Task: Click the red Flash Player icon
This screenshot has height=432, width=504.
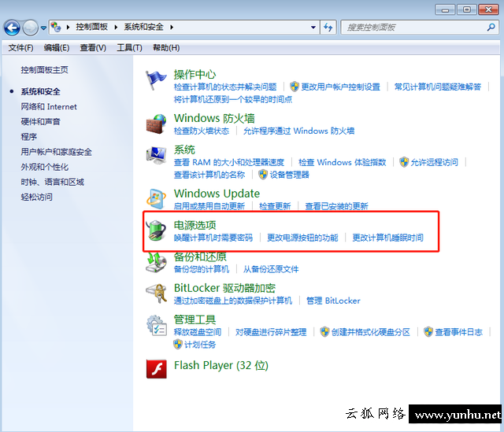Action: [157, 369]
